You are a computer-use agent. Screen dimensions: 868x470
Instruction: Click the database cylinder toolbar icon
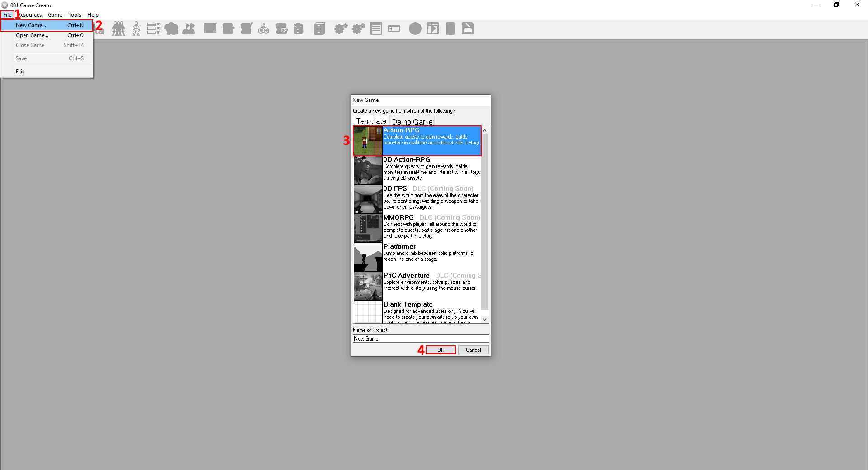pyautogui.click(x=299, y=29)
